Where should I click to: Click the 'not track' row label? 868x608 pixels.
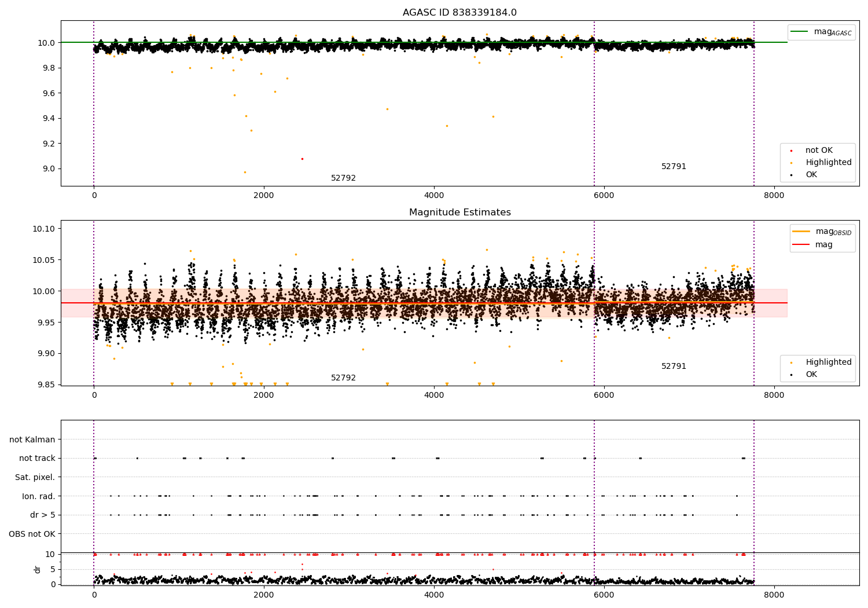(x=37, y=459)
